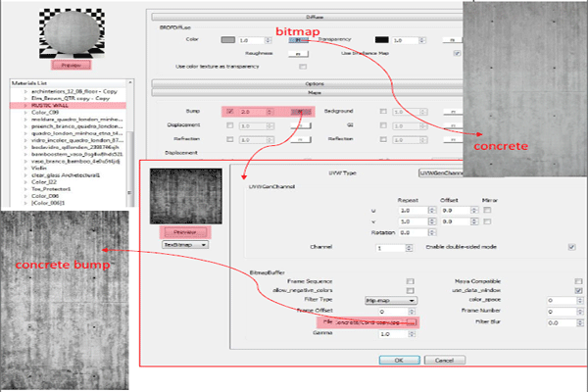
Task: Click the Repeat U spinner arrows
Action: point(432,211)
